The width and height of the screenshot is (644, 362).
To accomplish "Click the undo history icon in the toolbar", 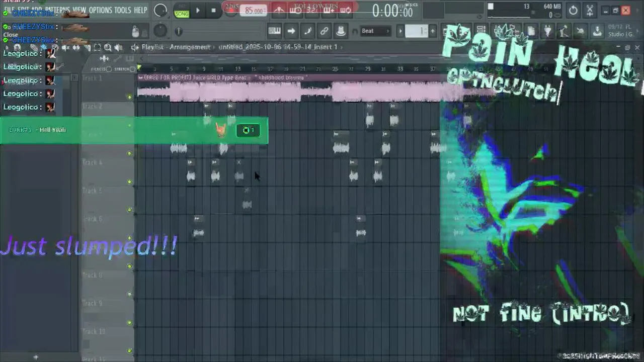I will (580, 31).
